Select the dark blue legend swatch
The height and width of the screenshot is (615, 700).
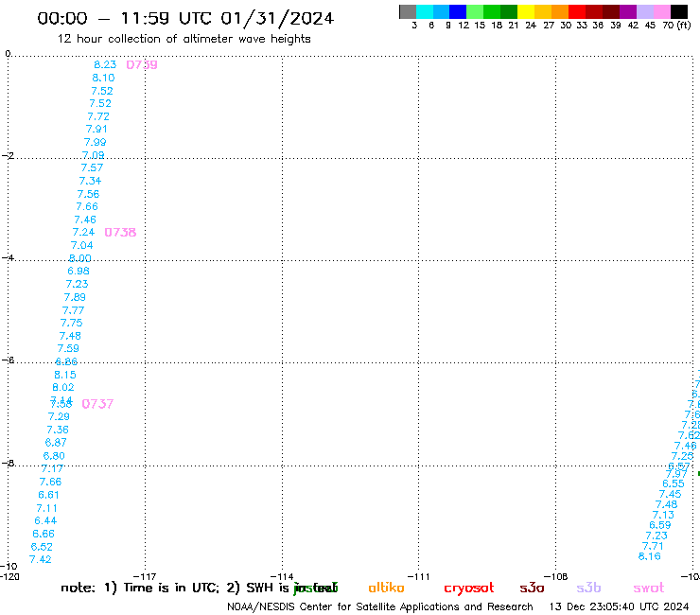click(x=458, y=11)
